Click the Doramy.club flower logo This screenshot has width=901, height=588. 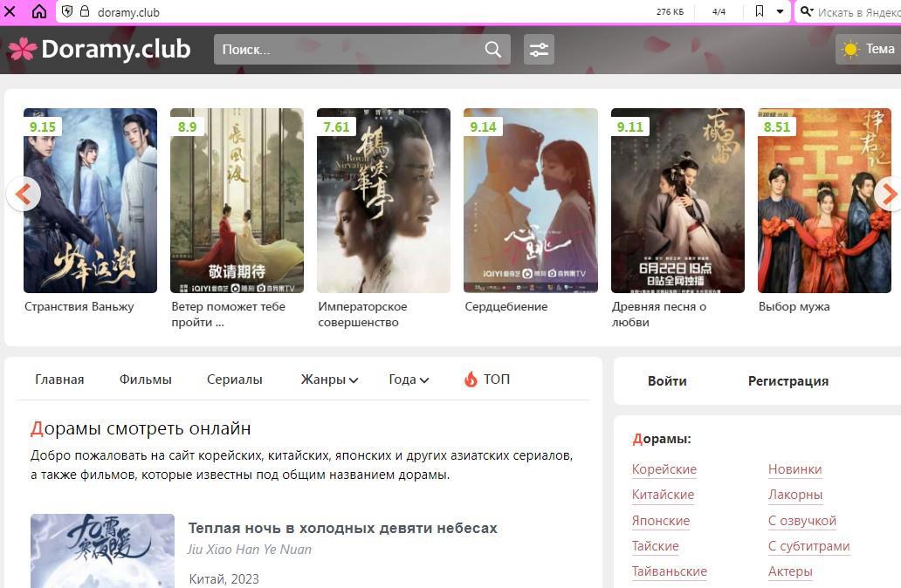coord(23,49)
